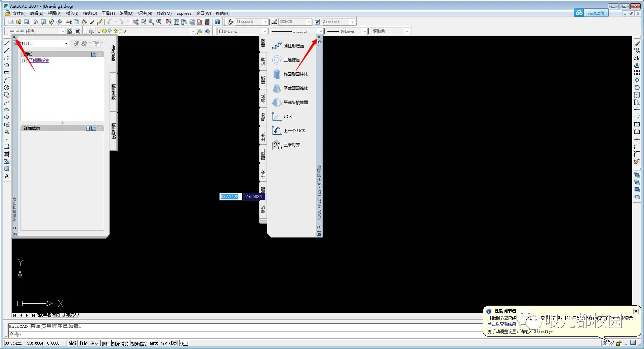644x349 pixels.
Task: Open the 绘图(D) menu
Action: click(126, 13)
